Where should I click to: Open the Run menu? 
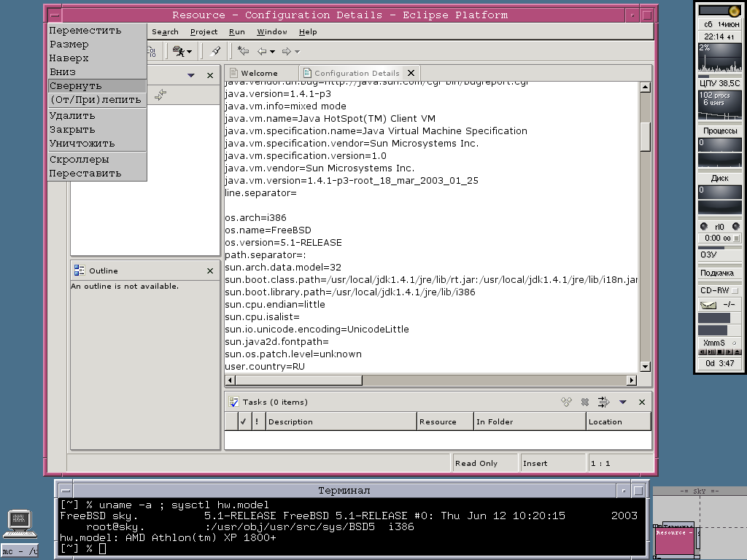click(237, 32)
